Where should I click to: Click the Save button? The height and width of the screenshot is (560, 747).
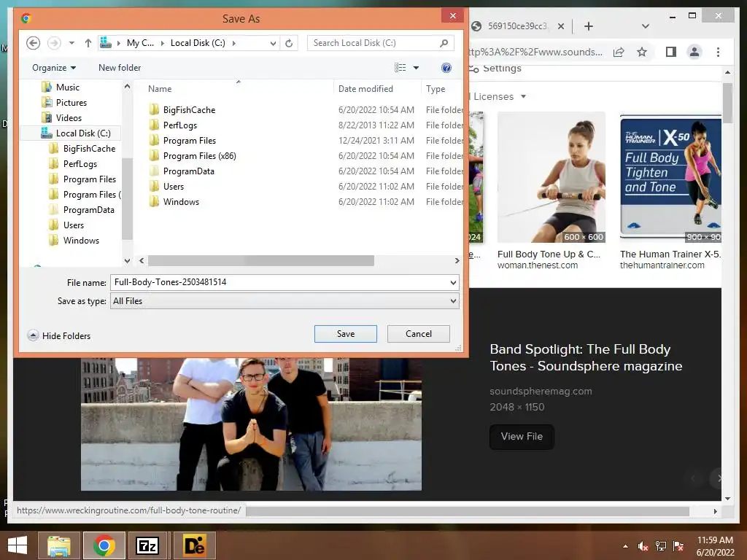pyautogui.click(x=345, y=334)
